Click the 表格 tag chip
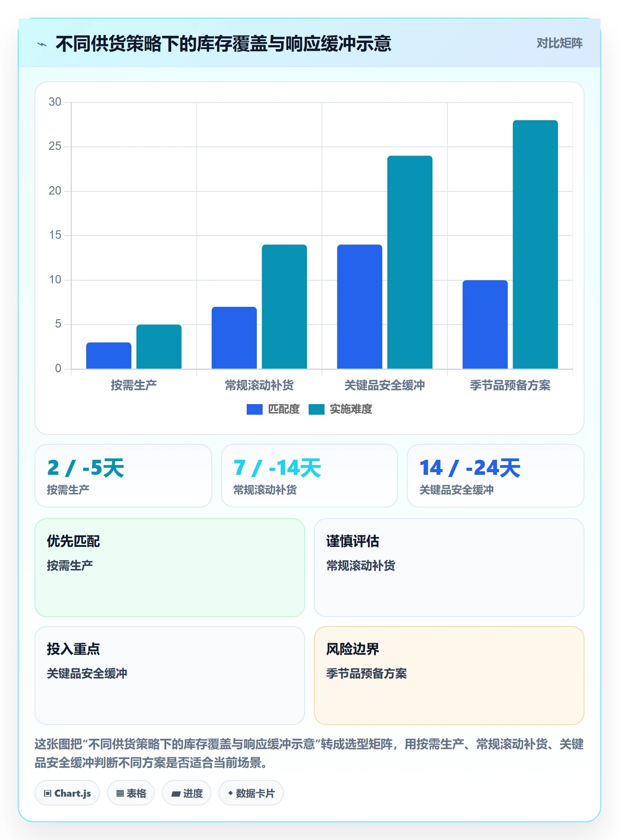619x840 pixels. (131, 793)
